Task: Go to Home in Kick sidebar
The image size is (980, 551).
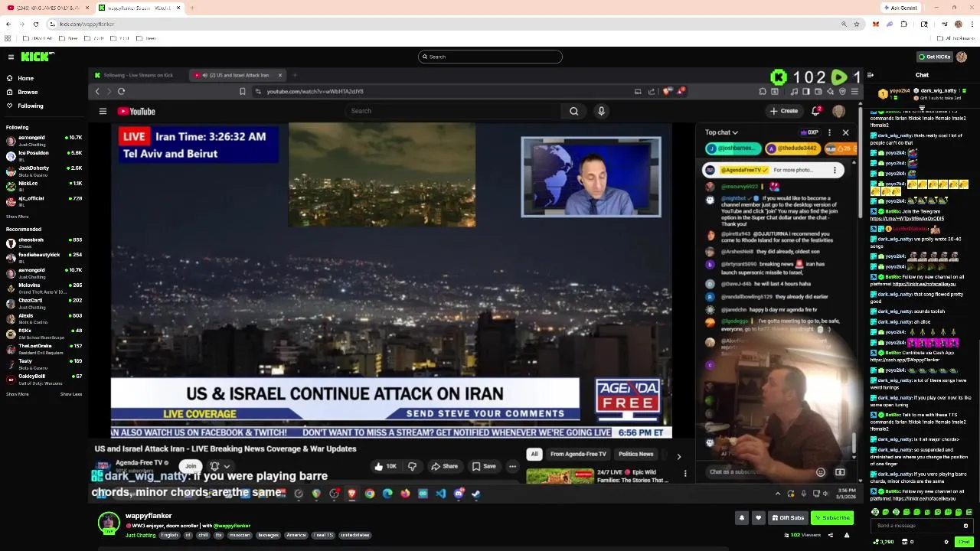Action: click(x=25, y=78)
